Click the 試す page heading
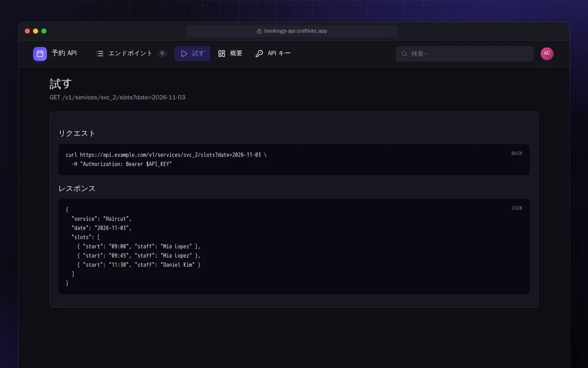 [x=61, y=84]
